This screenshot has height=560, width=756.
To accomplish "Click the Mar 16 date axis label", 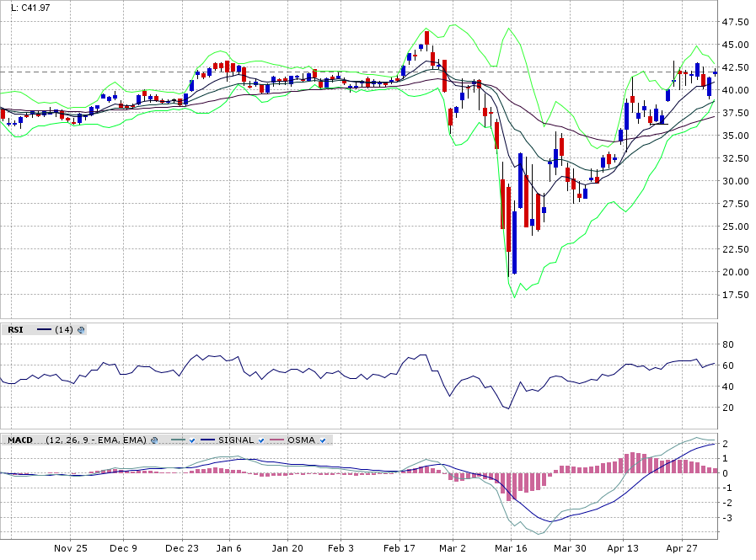I will pyautogui.click(x=510, y=547).
